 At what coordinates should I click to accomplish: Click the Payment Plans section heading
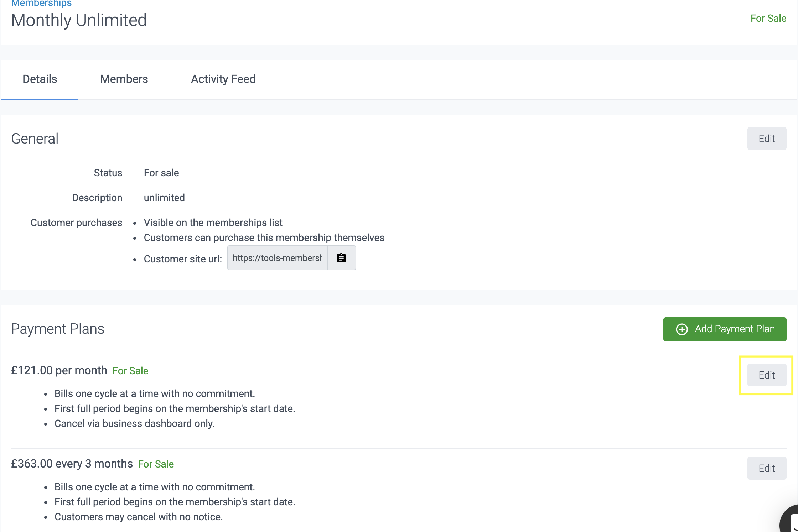coord(58,329)
